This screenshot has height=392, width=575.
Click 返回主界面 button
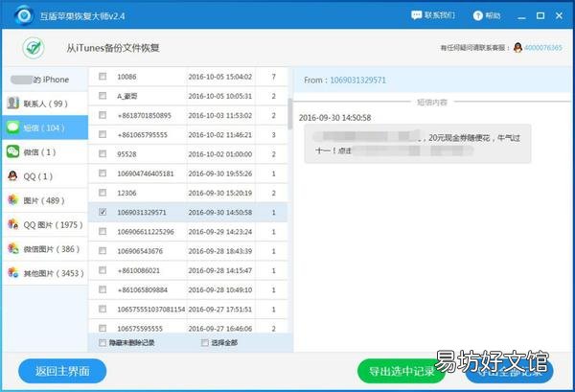pos(62,371)
